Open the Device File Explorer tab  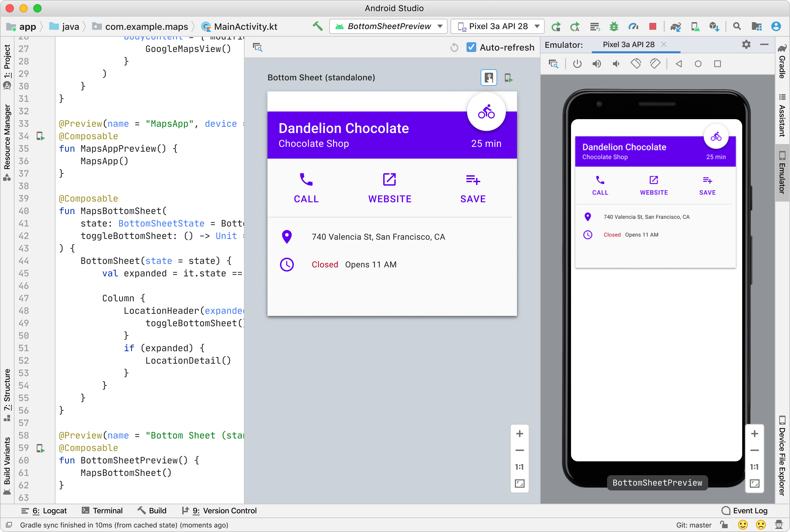click(782, 456)
